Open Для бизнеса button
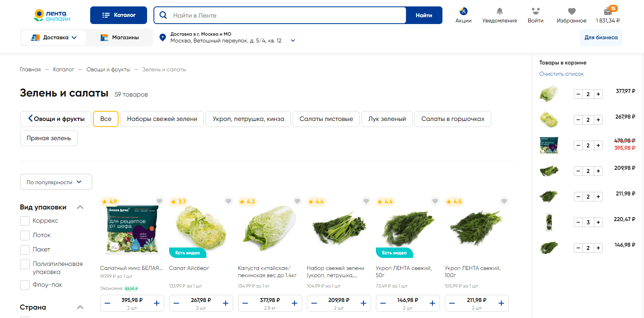This screenshot has height=318, width=644. pos(601,38)
